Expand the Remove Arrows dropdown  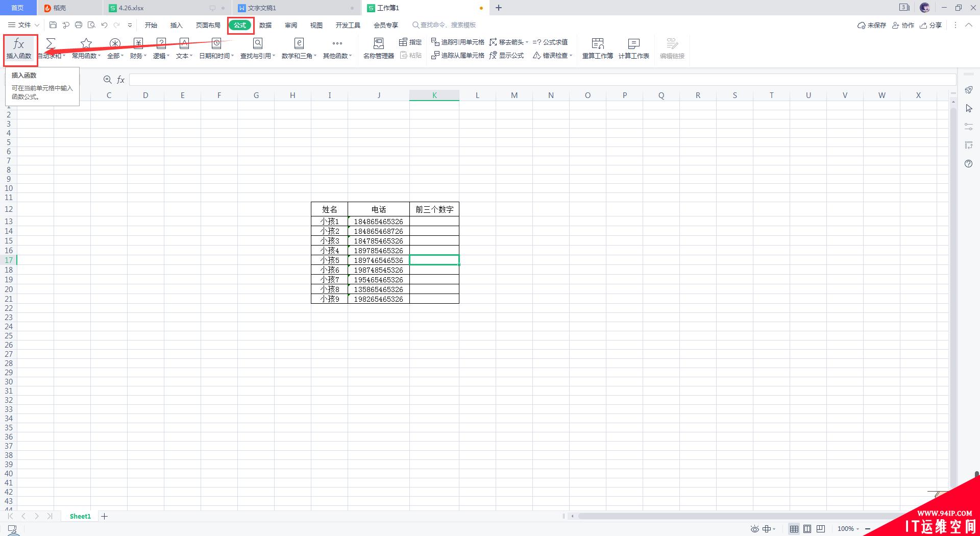pyautogui.click(x=527, y=42)
